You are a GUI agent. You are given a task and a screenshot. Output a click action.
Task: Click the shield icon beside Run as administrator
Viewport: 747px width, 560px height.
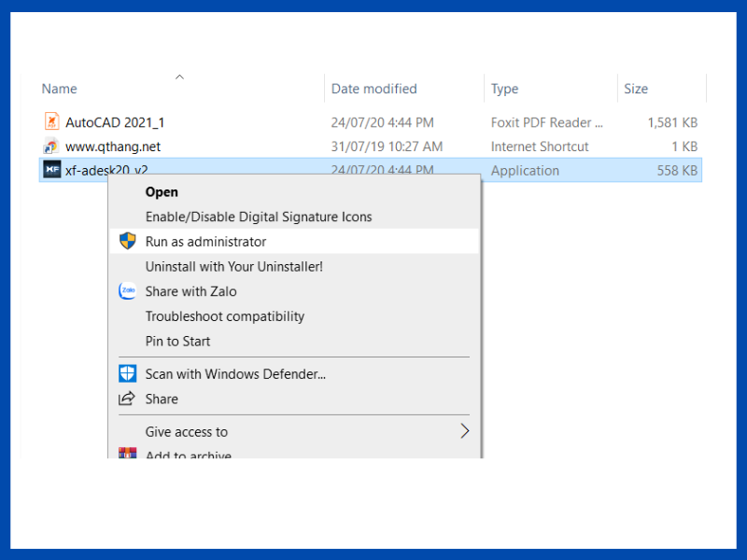128,242
